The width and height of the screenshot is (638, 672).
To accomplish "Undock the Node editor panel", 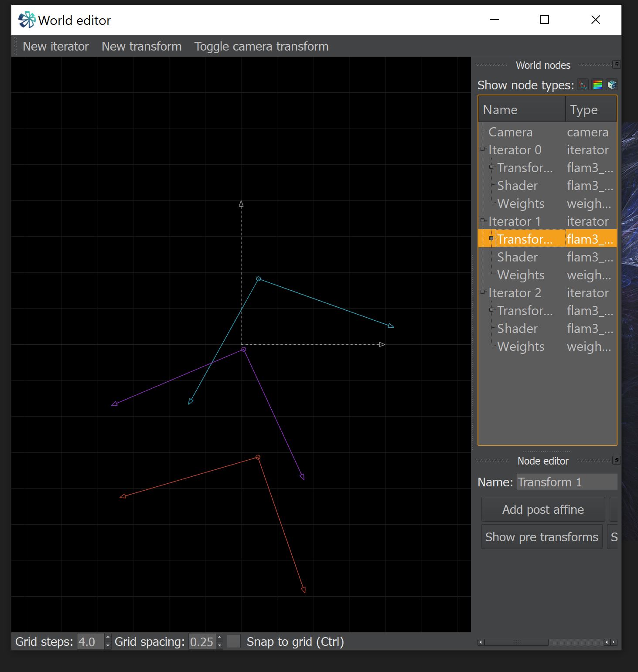I will tap(616, 460).
